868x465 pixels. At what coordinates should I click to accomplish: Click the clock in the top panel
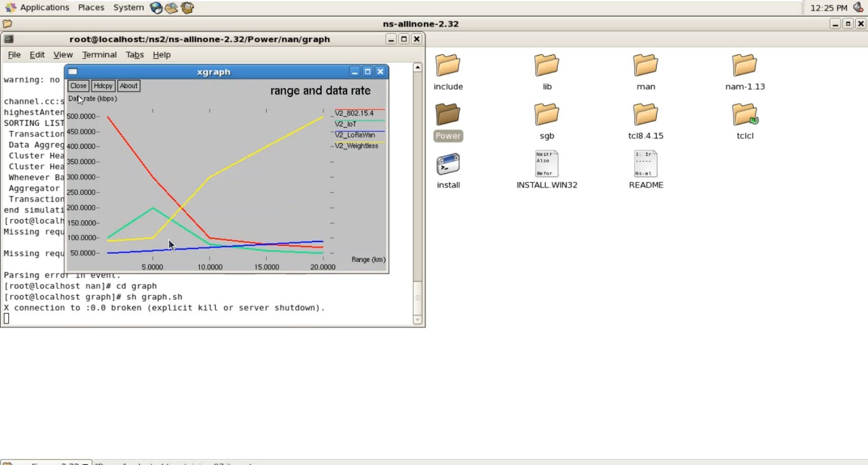pos(829,8)
